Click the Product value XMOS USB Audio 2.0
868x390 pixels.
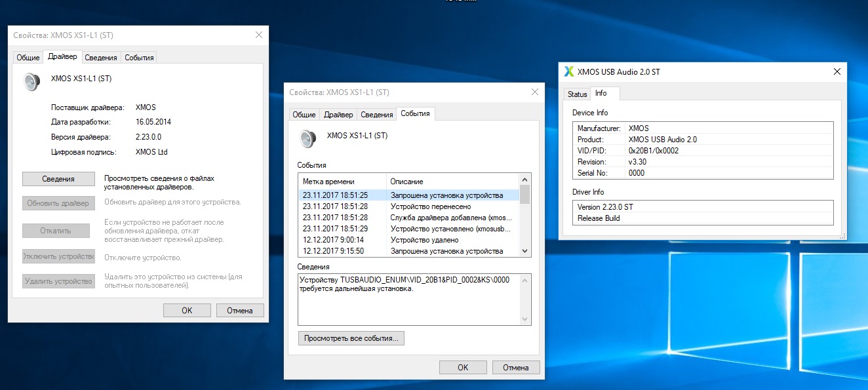click(x=663, y=140)
